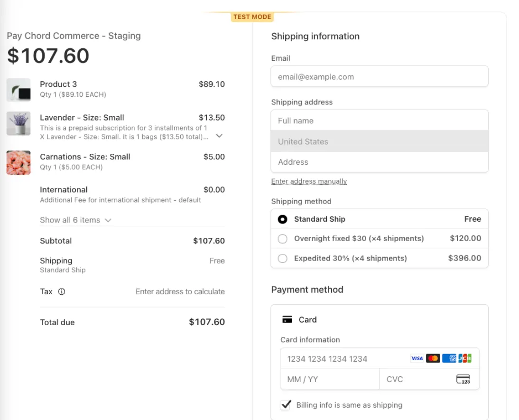Focus the CVC field

click(429, 379)
